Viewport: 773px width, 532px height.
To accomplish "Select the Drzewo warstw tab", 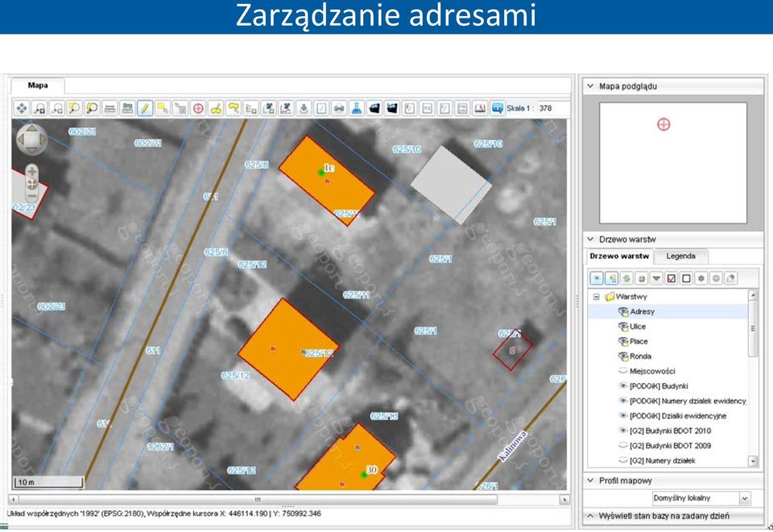I will (x=619, y=256).
